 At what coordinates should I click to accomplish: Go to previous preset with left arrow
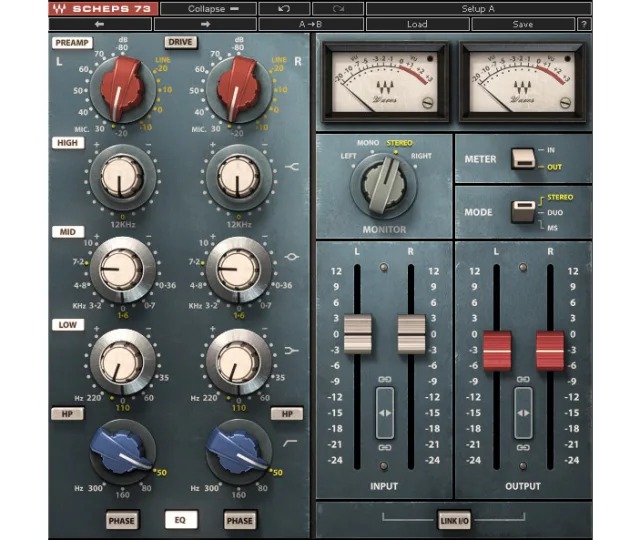pos(100,24)
